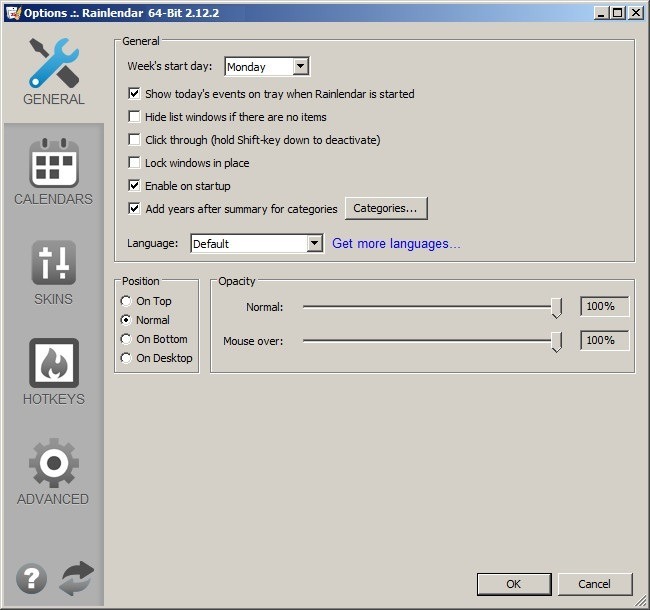This screenshot has width=650, height=610.
Task: Click the Normal opacity slider handle
Action: 557,307
